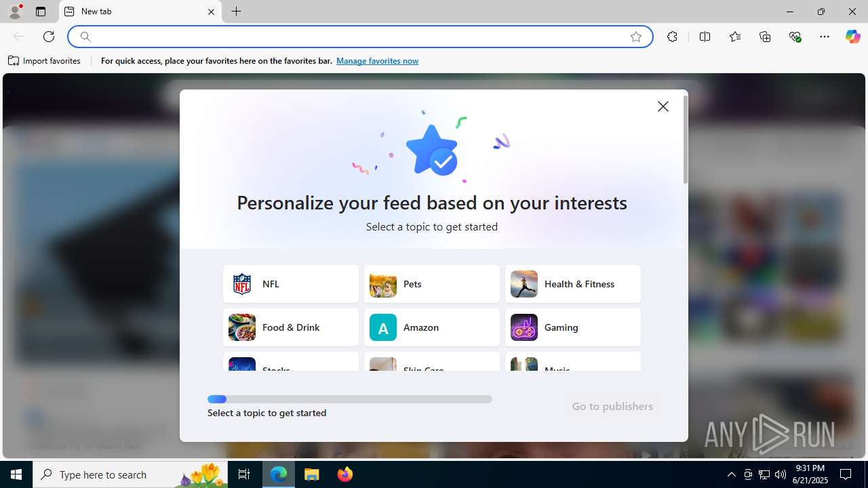The height and width of the screenshot is (488, 868).
Task: Select the NFL topic
Action: tap(291, 284)
